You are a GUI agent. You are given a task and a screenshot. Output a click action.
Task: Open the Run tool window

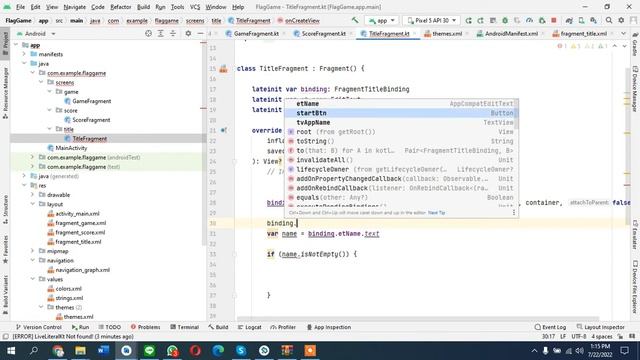pyautogui.click(x=80, y=327)
